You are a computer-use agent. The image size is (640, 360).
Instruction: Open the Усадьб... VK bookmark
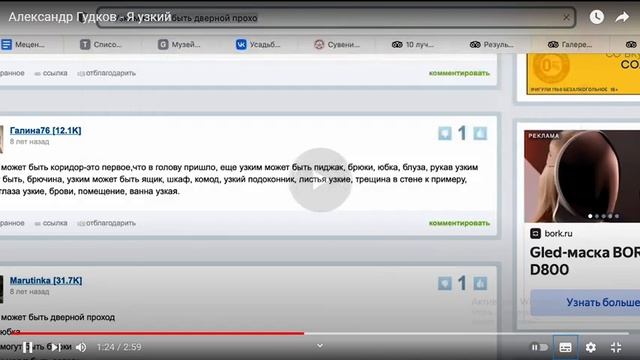click(x=258, y=44)
